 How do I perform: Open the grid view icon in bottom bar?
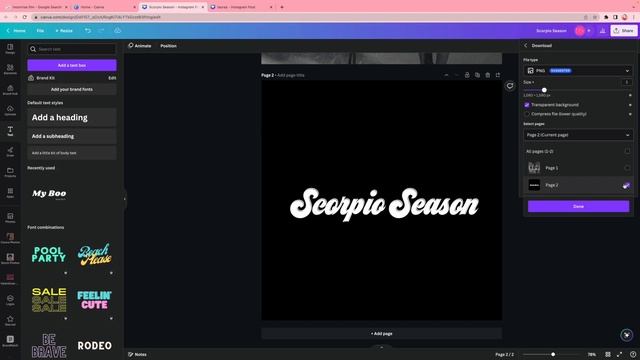coord(608,354)
